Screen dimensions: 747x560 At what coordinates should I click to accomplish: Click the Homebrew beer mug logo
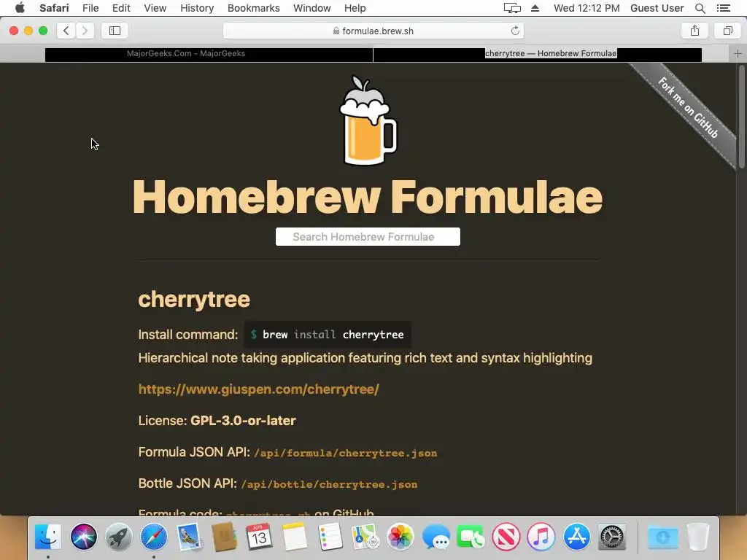click(368, 120)
